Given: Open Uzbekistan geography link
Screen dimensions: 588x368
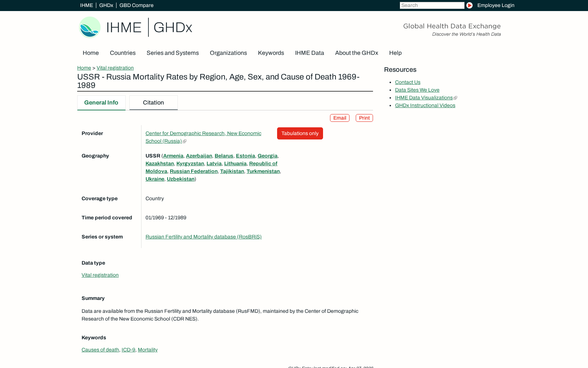Looking at the screenshot, I should point(180,179).
